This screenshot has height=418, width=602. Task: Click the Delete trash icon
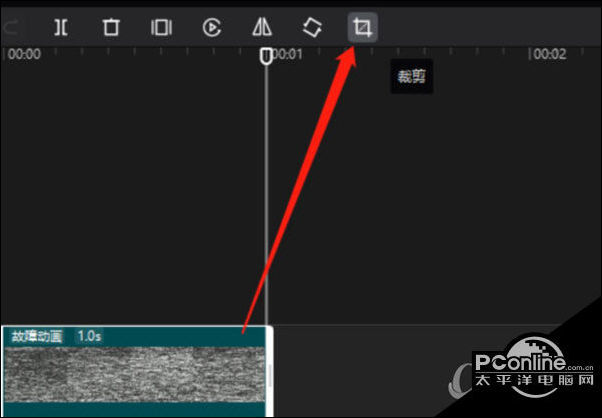[x=111, y=27]
